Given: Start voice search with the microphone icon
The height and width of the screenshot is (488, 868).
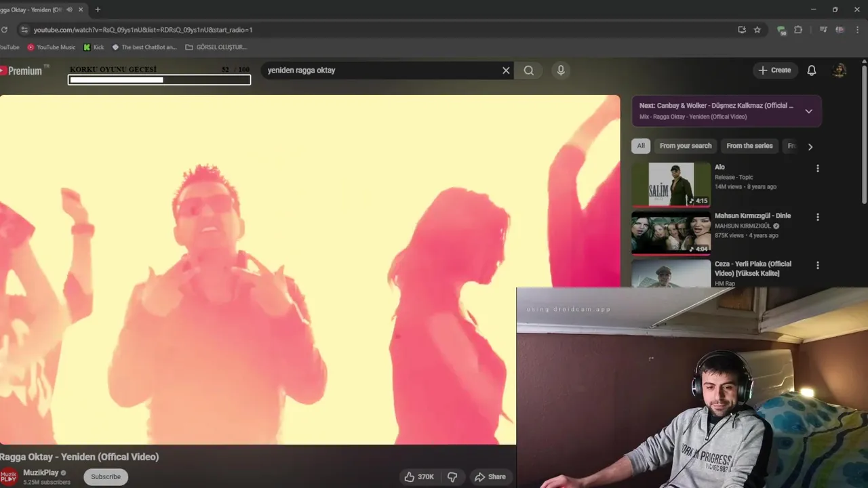Looking at the screenshot, I should tap(561, 70).
